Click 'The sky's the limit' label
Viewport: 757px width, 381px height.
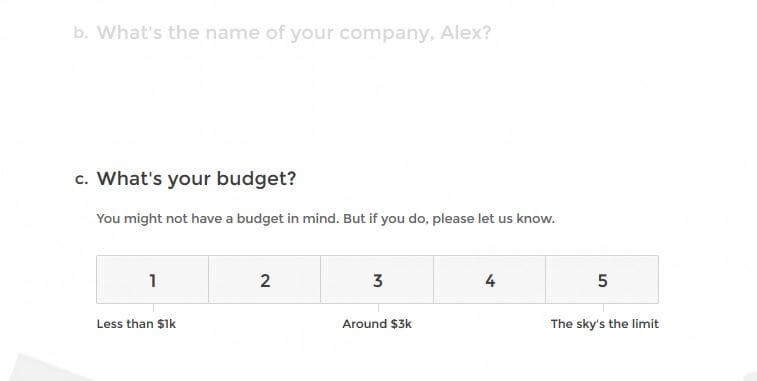[x=604, y=324]
